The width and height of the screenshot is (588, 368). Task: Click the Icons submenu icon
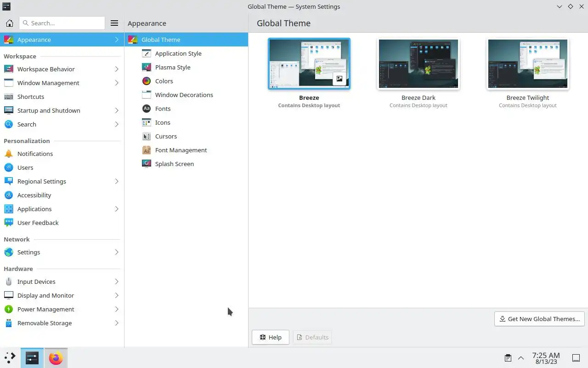147,122
